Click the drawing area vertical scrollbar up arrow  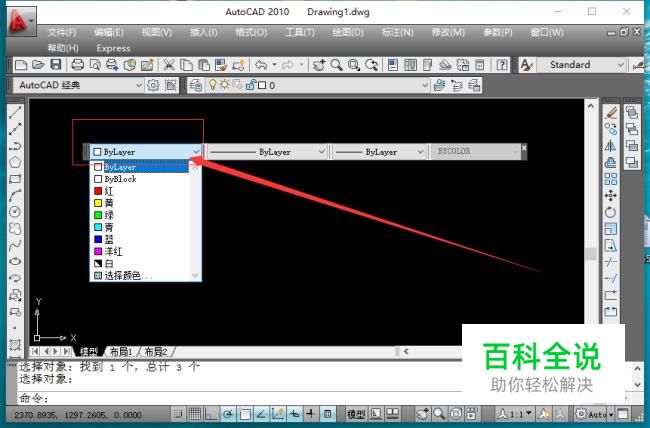[591, 106]
